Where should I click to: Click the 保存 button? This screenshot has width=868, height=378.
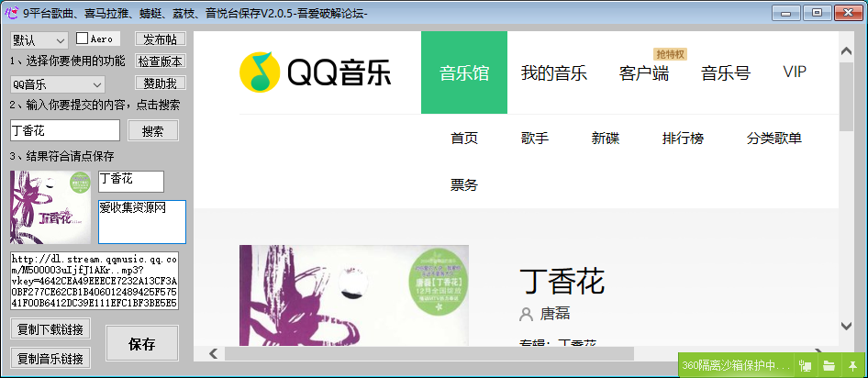pos(141,344)
